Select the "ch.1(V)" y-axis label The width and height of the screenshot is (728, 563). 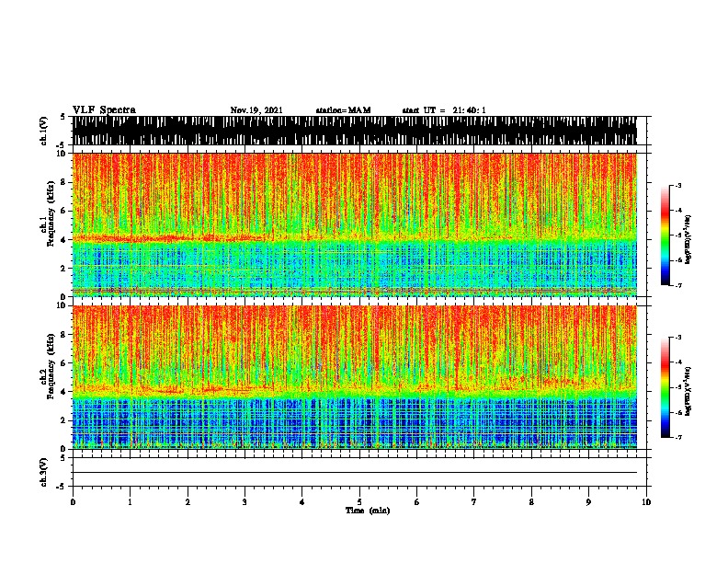click(44, 131)
